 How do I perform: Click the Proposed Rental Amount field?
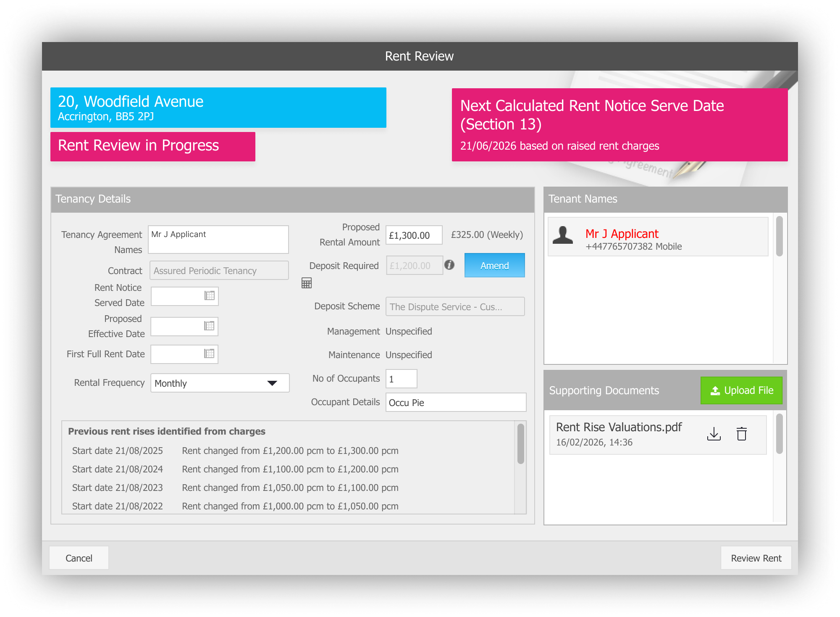(414, 235)
